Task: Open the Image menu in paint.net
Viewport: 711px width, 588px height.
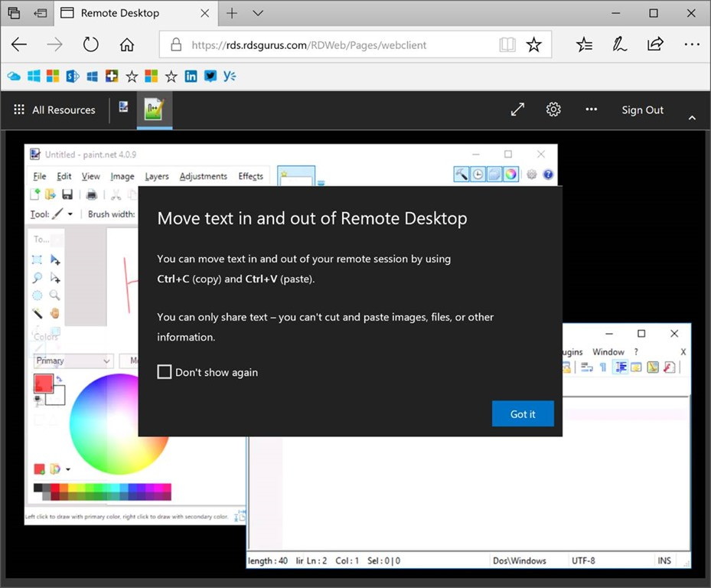Action: click(x=122, y=176)
